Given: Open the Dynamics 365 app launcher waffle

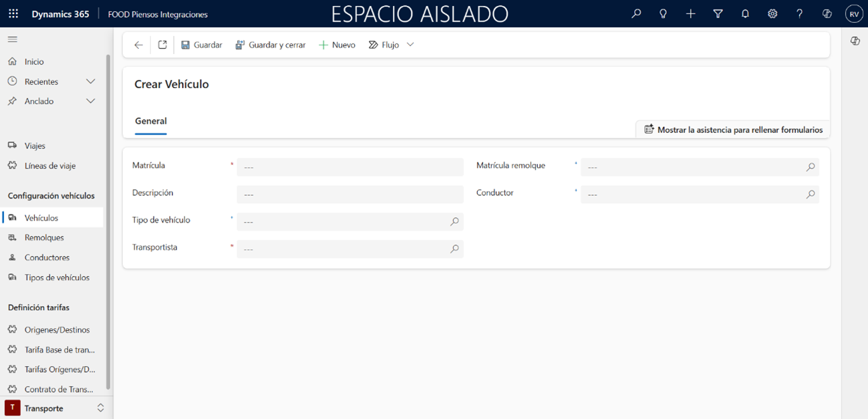Looking at the screenshot, I should [x=13, y=13].
